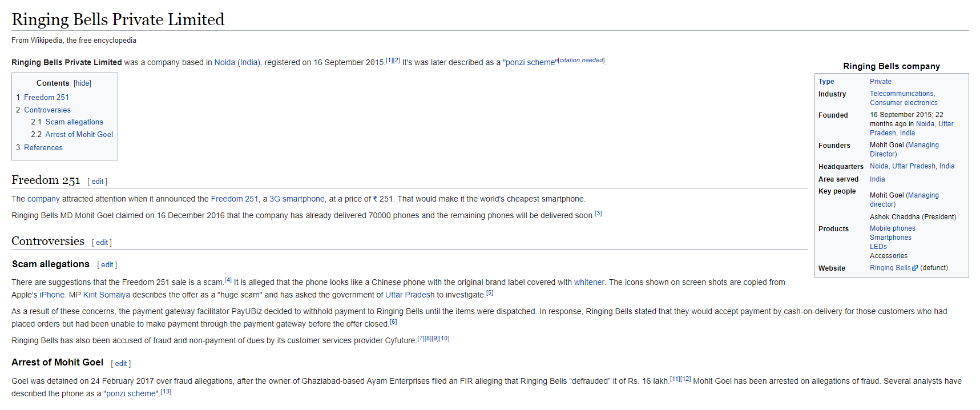Open the Mobile phones link under Products

pos(893,229)
